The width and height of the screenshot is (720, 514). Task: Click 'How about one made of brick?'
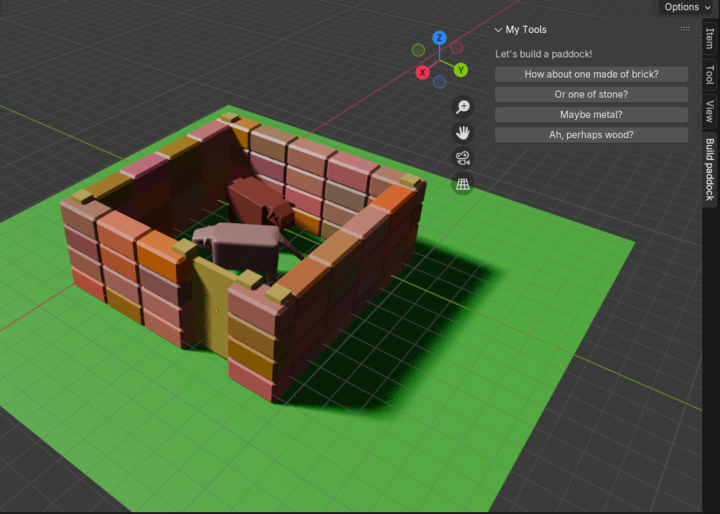(x=591, y=74)
